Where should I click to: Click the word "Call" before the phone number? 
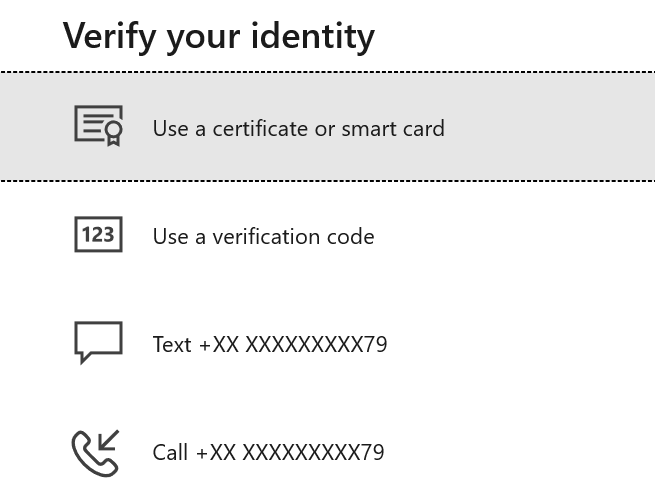[x=170, y=453]
